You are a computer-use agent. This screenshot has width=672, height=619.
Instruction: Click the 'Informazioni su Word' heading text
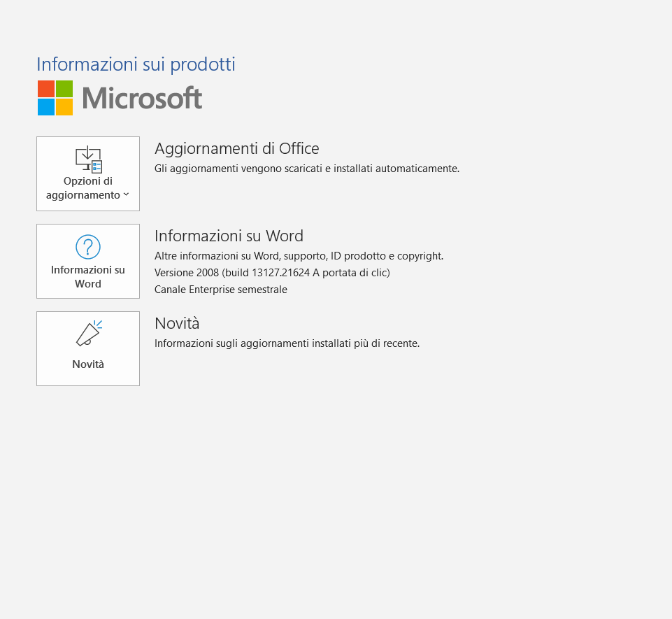click(x=229, y=236)
